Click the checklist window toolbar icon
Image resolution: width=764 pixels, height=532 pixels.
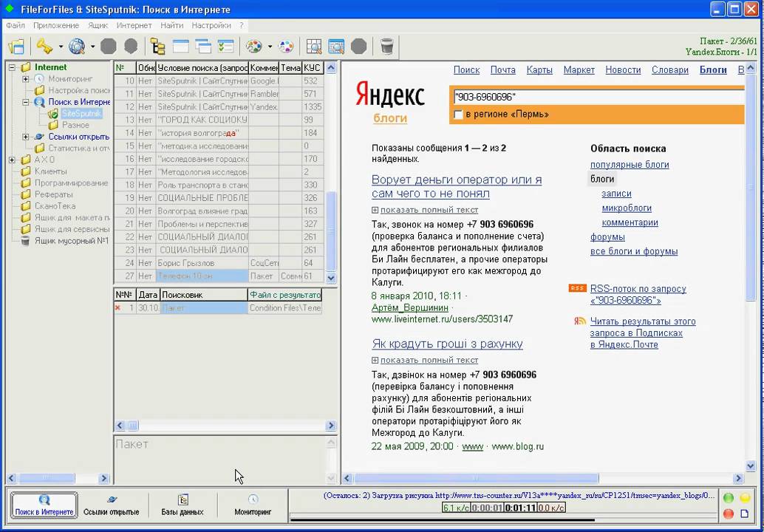pos(225,47)
